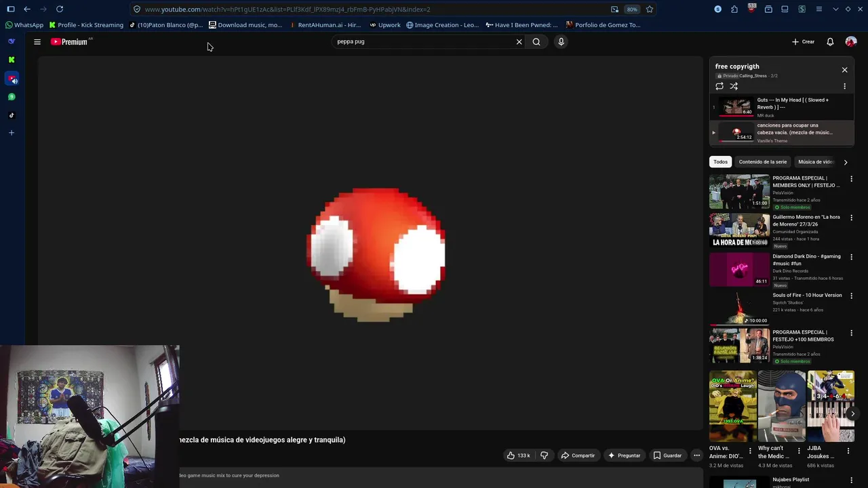The image size is (868, 488).
Task: Open options for Diamond Dark Dino video
Action: pos(851,257)
